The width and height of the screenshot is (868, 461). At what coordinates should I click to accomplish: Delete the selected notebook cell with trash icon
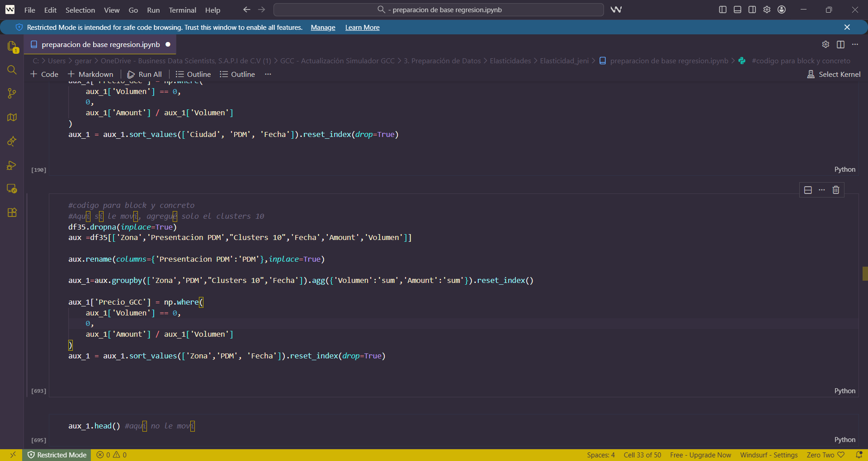point(836,190)
